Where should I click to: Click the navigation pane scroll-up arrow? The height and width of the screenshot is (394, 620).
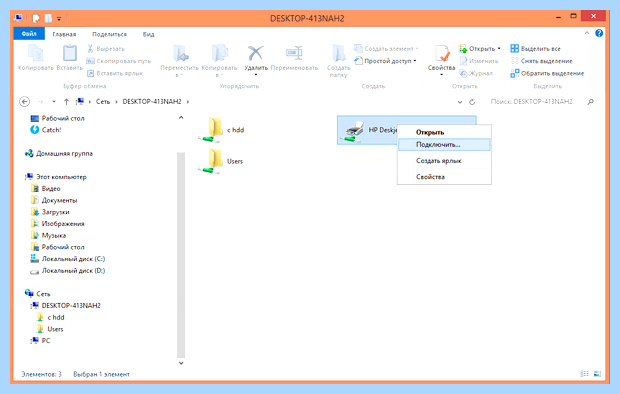point(181,117)
